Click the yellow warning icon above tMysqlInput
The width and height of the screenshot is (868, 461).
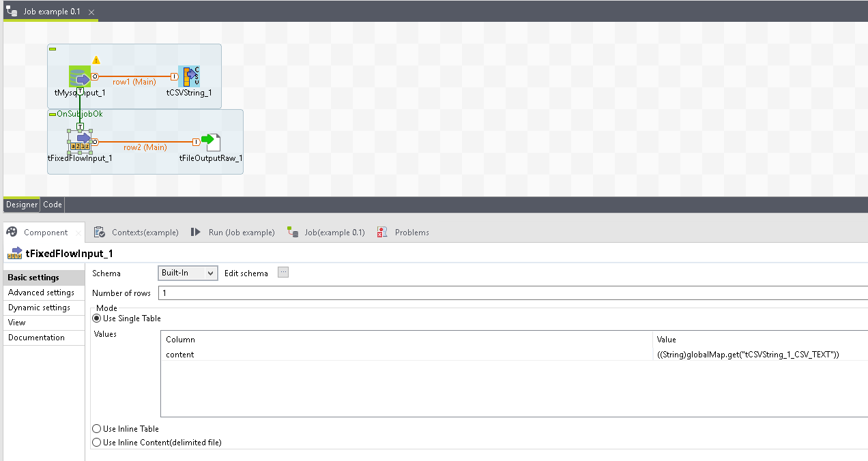[x=96, y=60]
